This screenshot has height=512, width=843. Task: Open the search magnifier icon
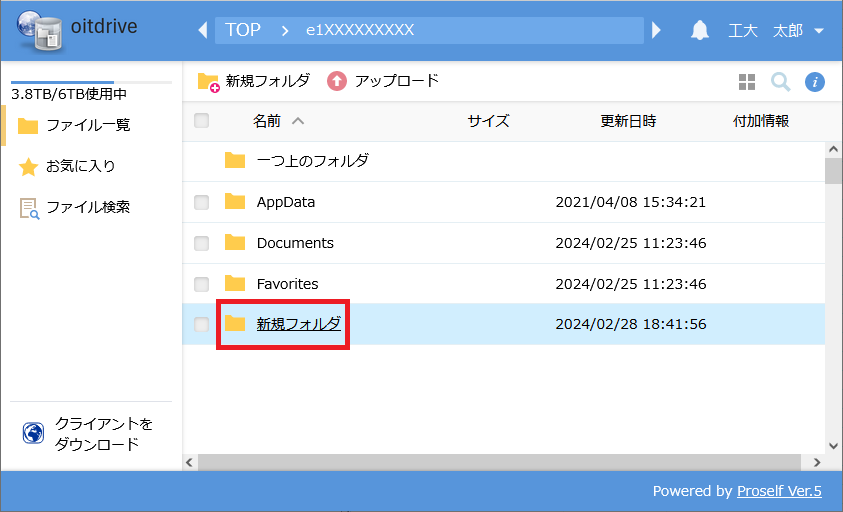pyautogui.click(x=780, y=81)
